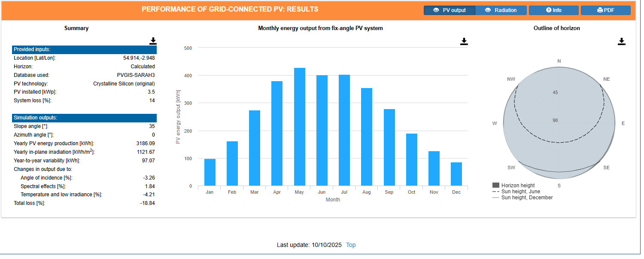Export results with PDF button

(x=605, y=10)
